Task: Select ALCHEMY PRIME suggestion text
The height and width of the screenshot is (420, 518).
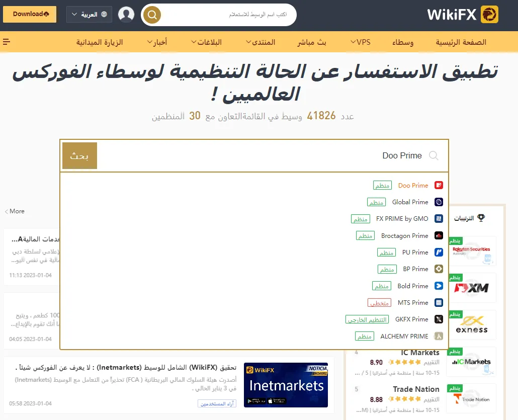Action: pyautogui.click(x=404, y=336)
